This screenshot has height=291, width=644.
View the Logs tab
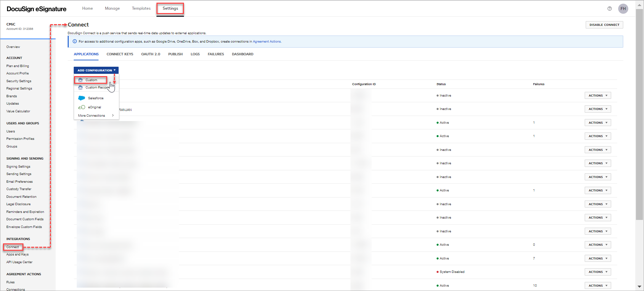coord(195,54)
